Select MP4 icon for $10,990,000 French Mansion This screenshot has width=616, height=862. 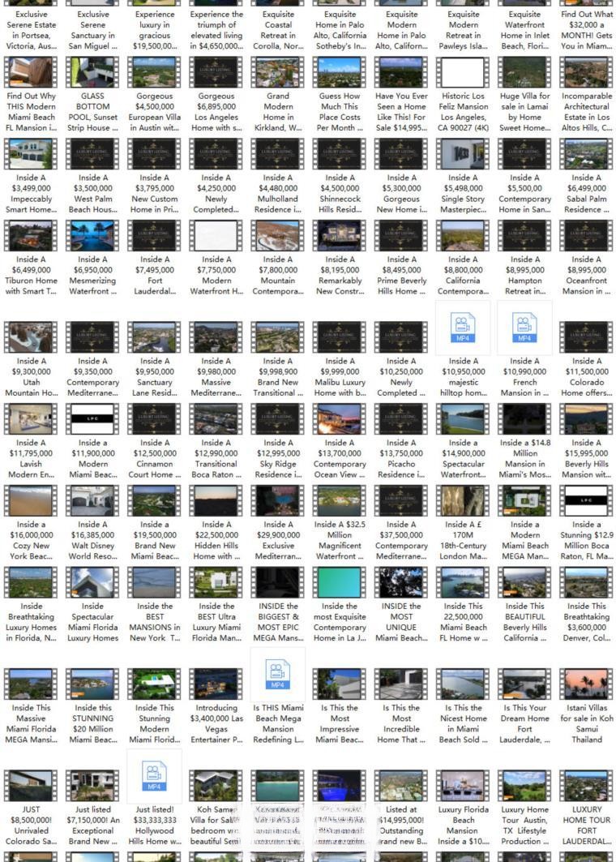(524, 328)
